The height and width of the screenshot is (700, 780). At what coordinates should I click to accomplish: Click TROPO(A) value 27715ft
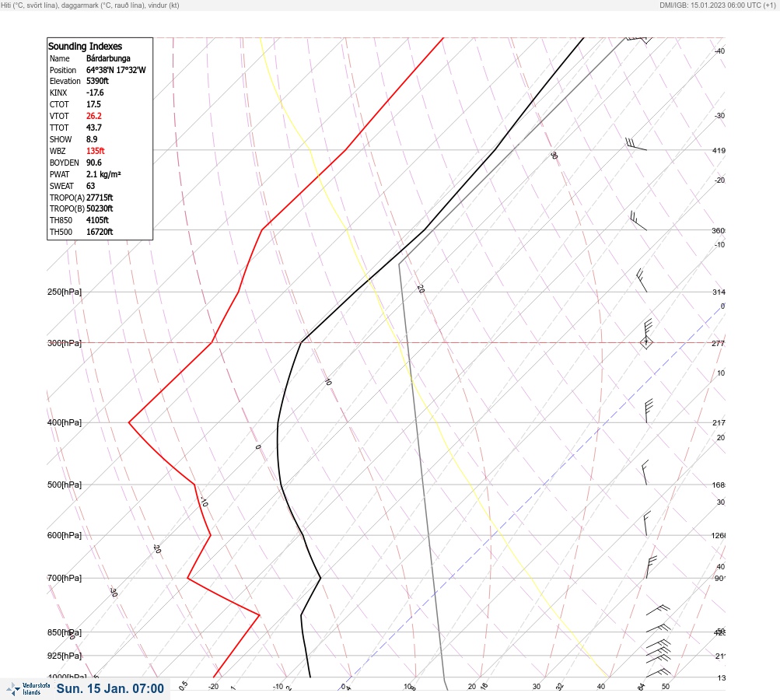[x=100, y=198]
